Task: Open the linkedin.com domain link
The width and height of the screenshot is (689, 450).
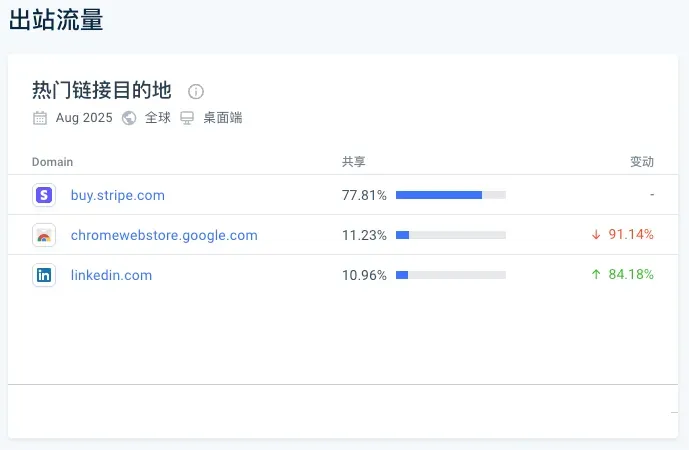Action: coord(112,275)
